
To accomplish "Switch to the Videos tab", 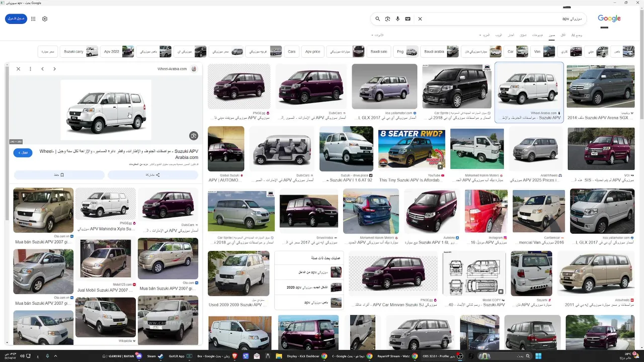I will [537, 35].
